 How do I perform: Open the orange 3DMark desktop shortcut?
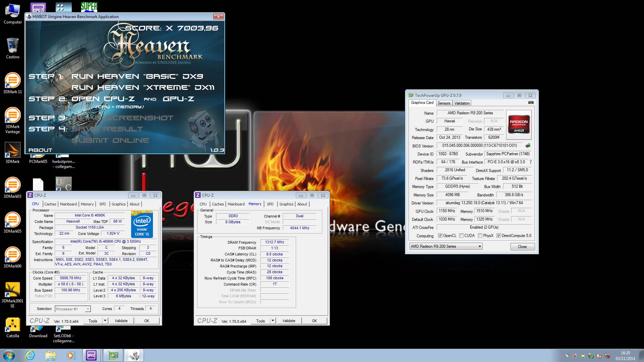pyautogui.click(x=13, y=153)
